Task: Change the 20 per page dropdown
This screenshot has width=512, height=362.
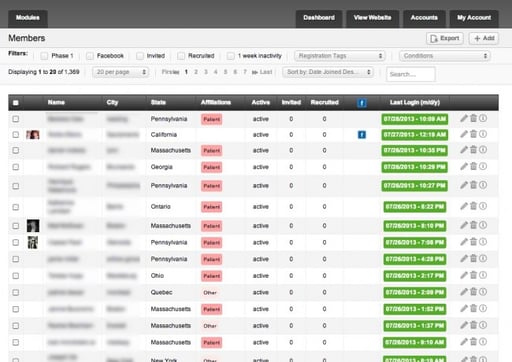Action: coord(120,72)
